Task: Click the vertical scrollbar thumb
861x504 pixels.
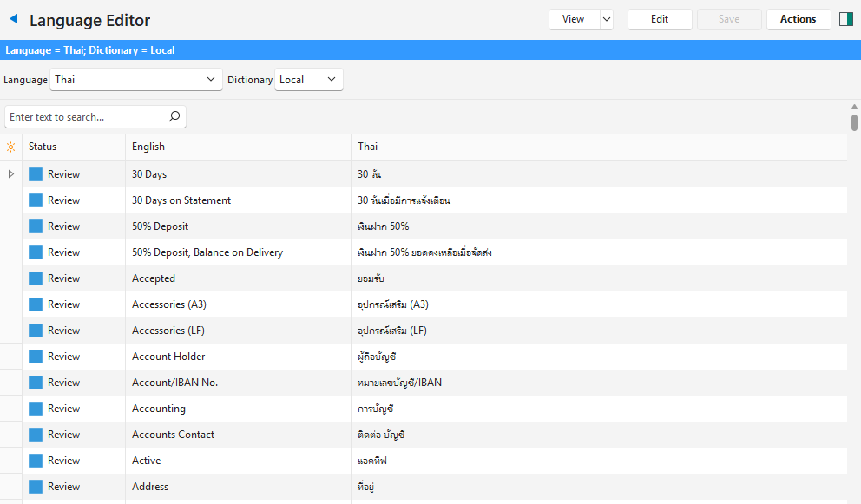Action: click(854, 122)
